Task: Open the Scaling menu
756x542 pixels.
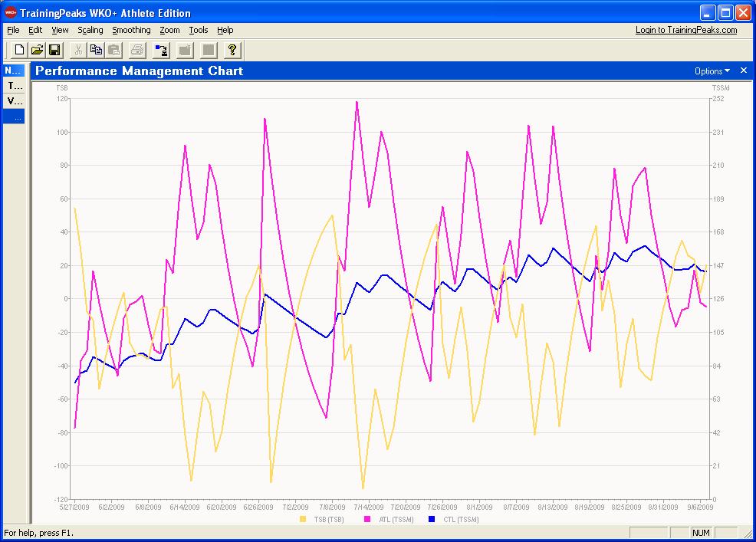Action: pyautogui.click(x=90, y=30)
